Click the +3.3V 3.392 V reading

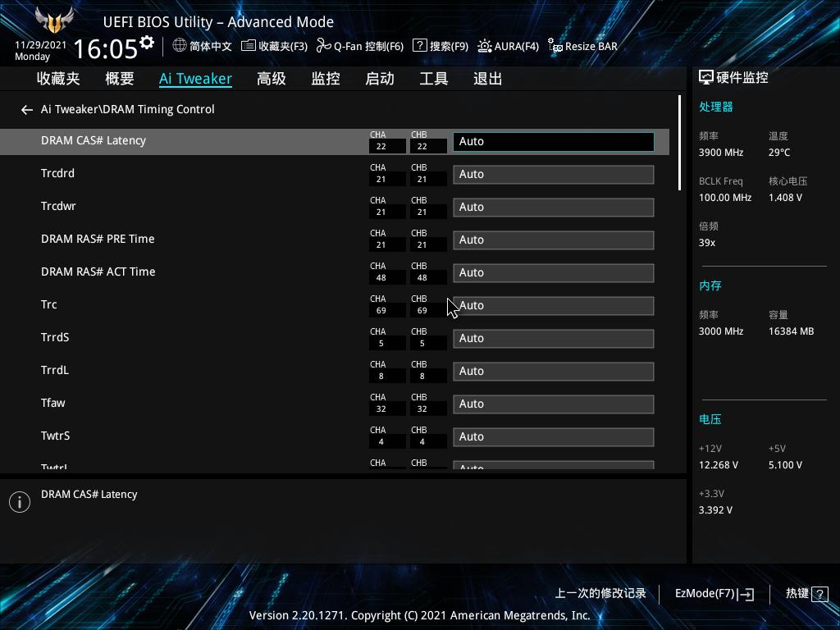tap(715, 510)
